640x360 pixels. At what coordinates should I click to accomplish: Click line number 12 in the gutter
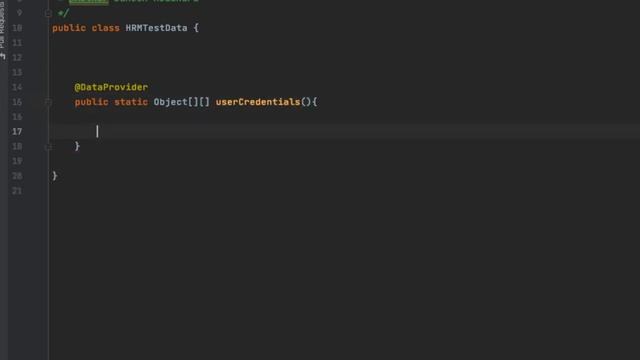17,58
